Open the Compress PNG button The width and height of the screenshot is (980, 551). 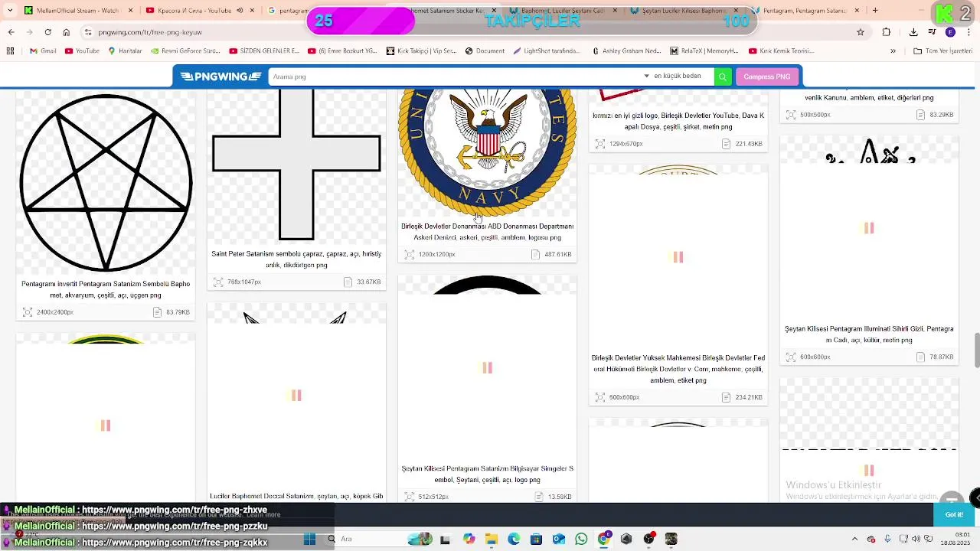(766, 77)
